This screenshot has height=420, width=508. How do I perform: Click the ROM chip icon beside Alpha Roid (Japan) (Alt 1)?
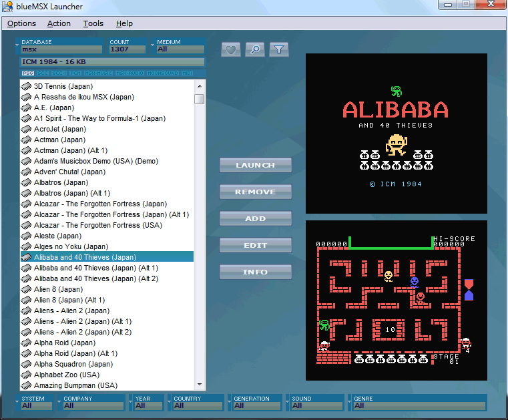[x=26, y=354]
